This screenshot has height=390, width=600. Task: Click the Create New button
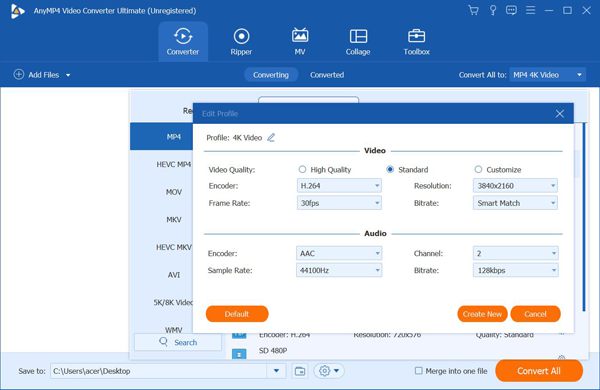(482, 314)
